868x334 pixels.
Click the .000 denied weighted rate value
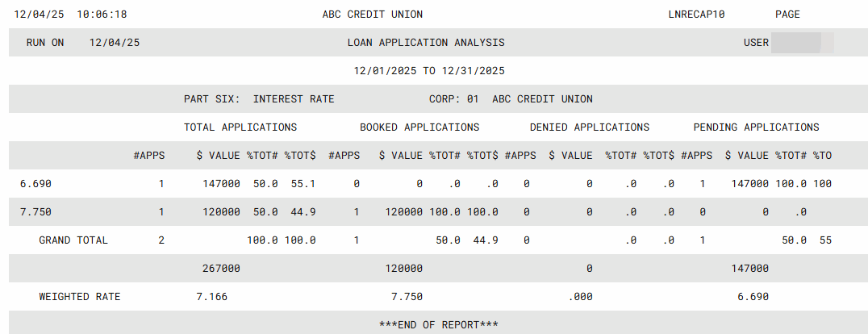[x=580, y=297]
